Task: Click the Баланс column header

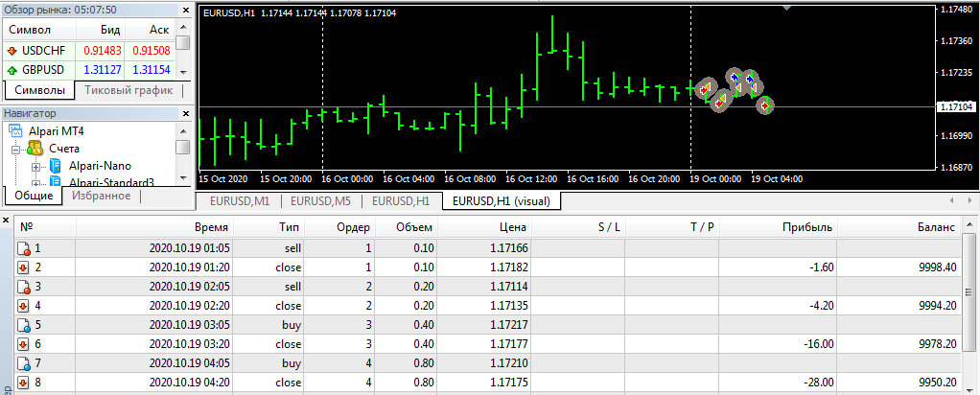Action: tap(935, 227)
